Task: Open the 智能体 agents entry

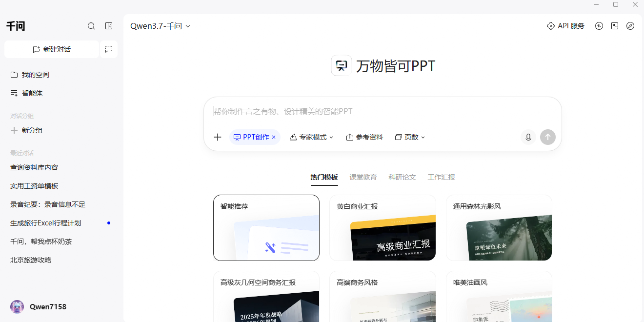Action: (26, 93)
